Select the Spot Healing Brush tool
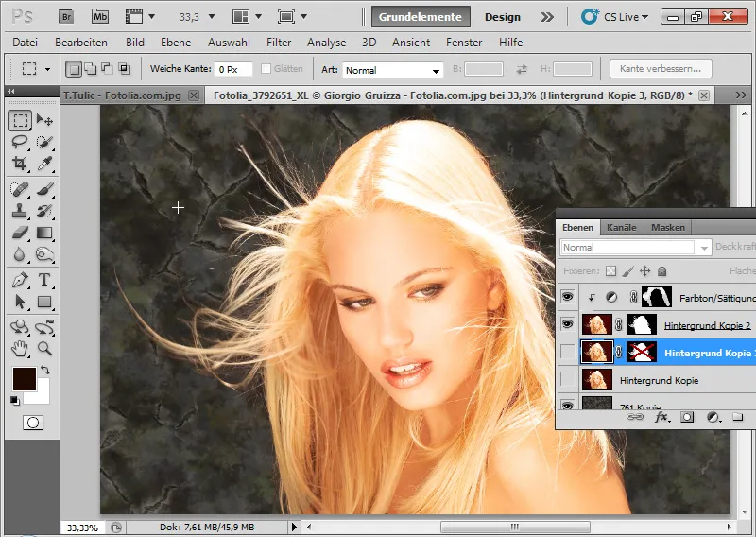 [x=20, y=189]
